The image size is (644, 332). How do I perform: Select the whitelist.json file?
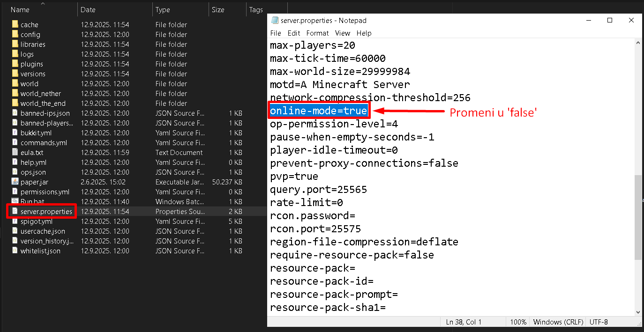coord(40,251)
